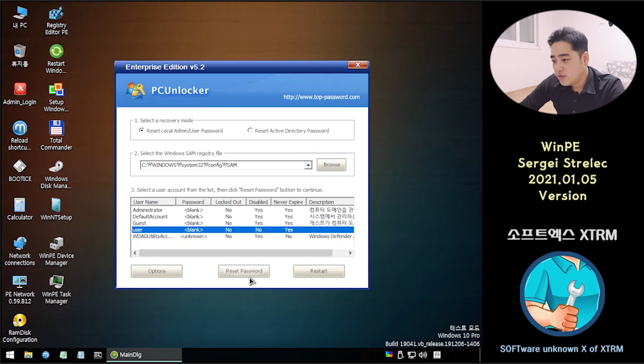Open File Explorer in the taskbar
Image resolution: width=644 pixels, height=364 pixels.
pyautogui.click(x=29, y=354)
